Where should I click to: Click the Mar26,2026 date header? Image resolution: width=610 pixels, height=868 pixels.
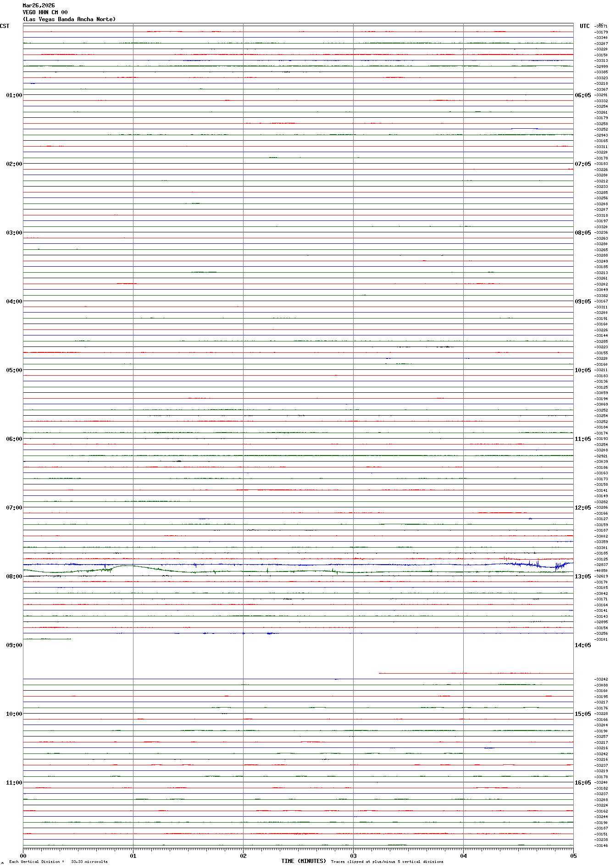pyautogui.click(x=39, y=5)
